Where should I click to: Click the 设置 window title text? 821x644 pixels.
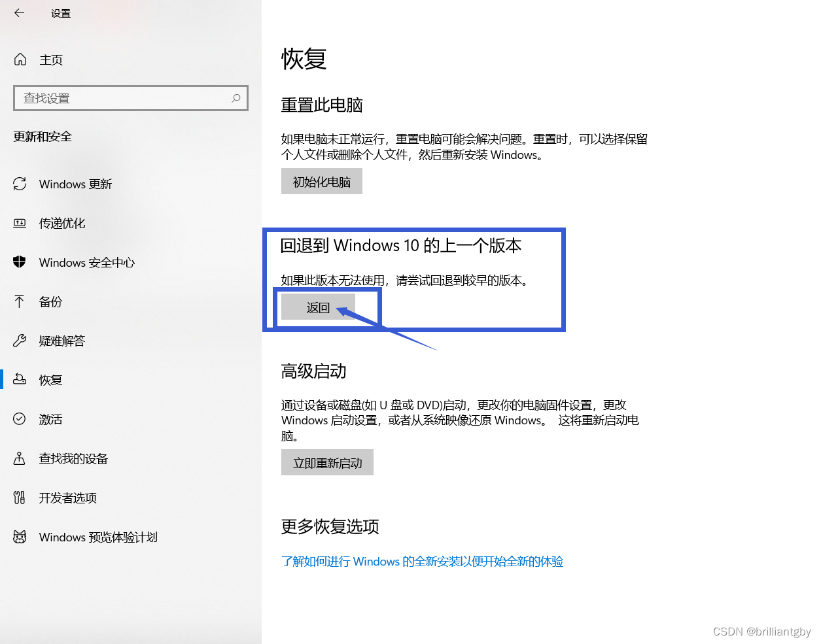pos(61,13)
